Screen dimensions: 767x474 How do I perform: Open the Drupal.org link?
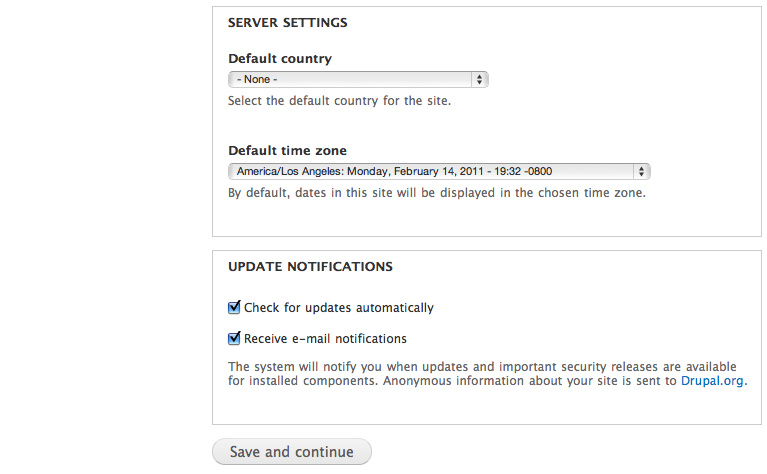coord(713,381)
